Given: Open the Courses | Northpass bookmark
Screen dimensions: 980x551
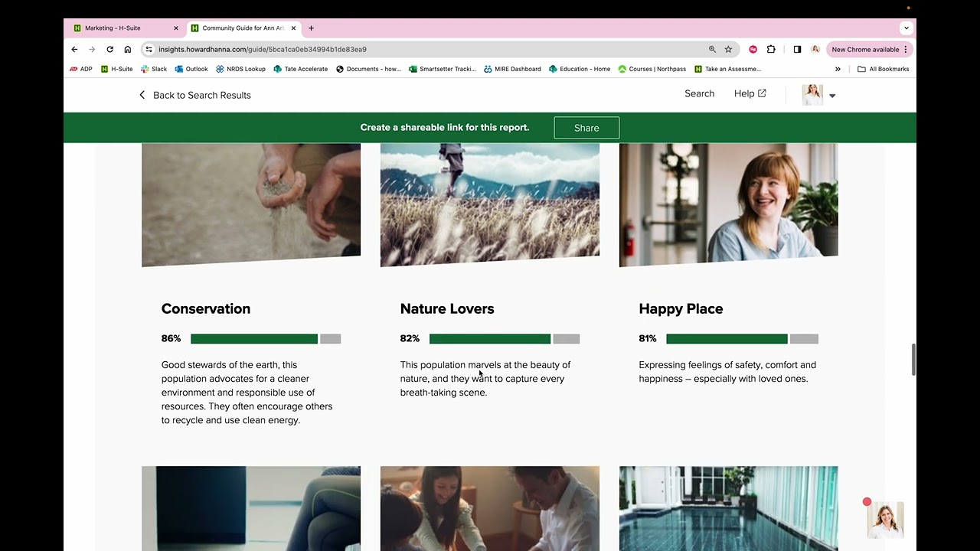Looking at the screenshot, I should 652,69.
